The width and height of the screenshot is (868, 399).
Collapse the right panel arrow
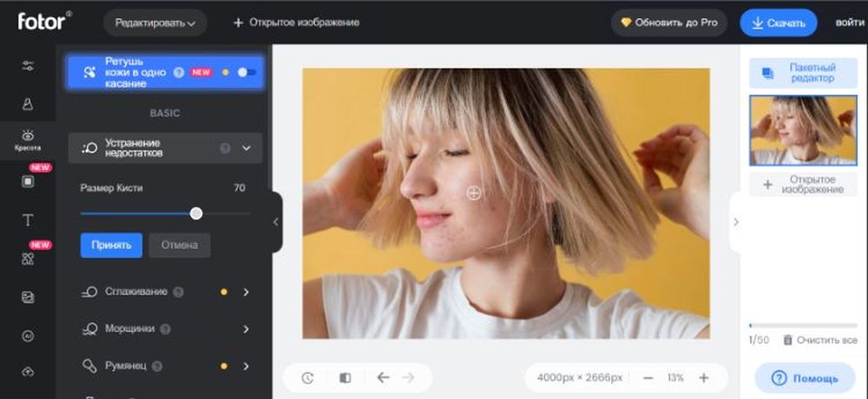pos(735,222)
